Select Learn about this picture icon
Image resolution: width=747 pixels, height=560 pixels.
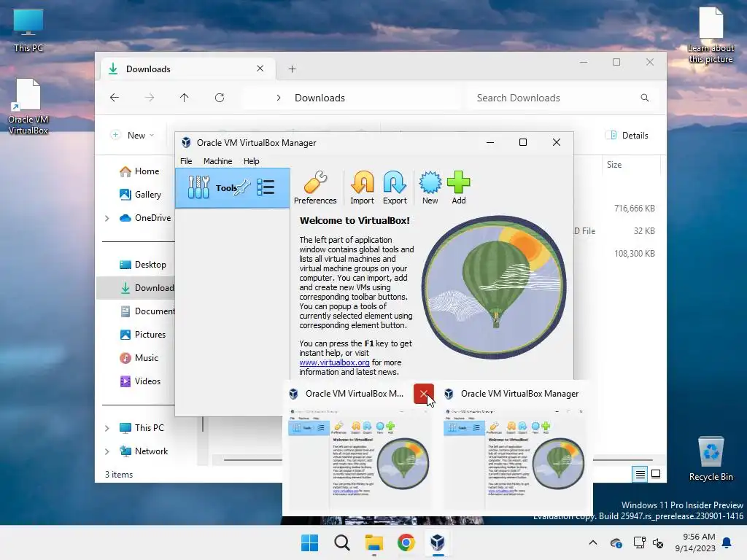point(711,35)
